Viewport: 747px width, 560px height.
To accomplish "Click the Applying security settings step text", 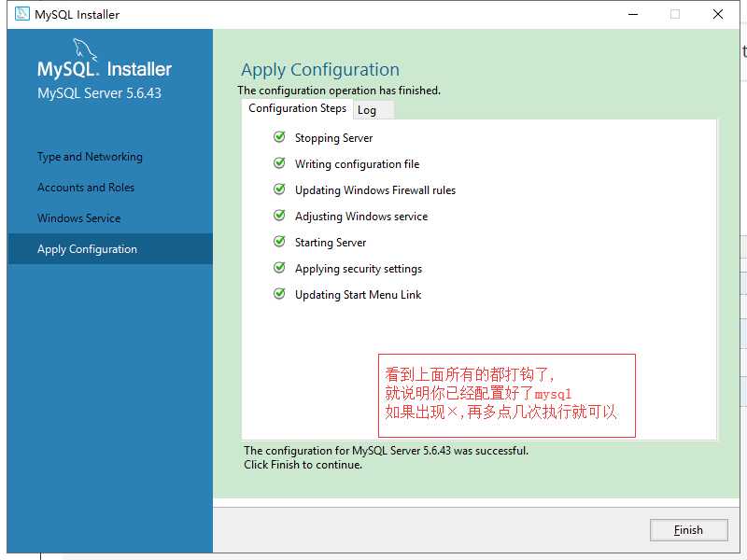I will click(x=359, y=269).
